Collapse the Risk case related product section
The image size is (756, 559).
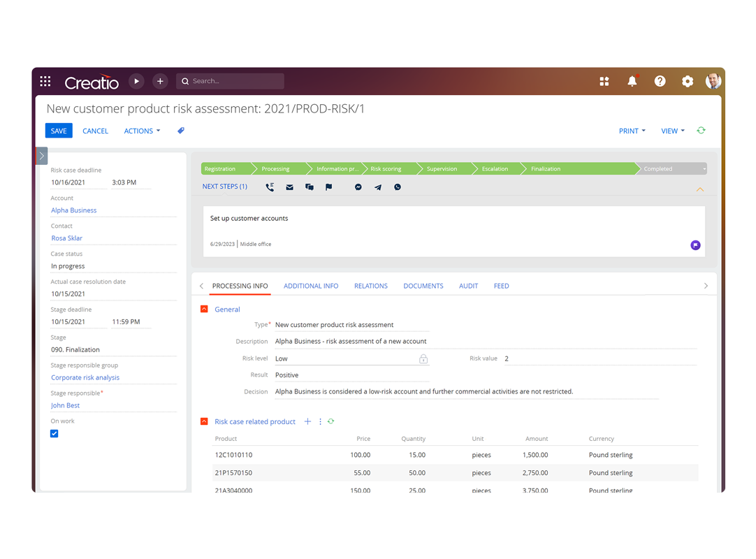click(x=204, y=421)
